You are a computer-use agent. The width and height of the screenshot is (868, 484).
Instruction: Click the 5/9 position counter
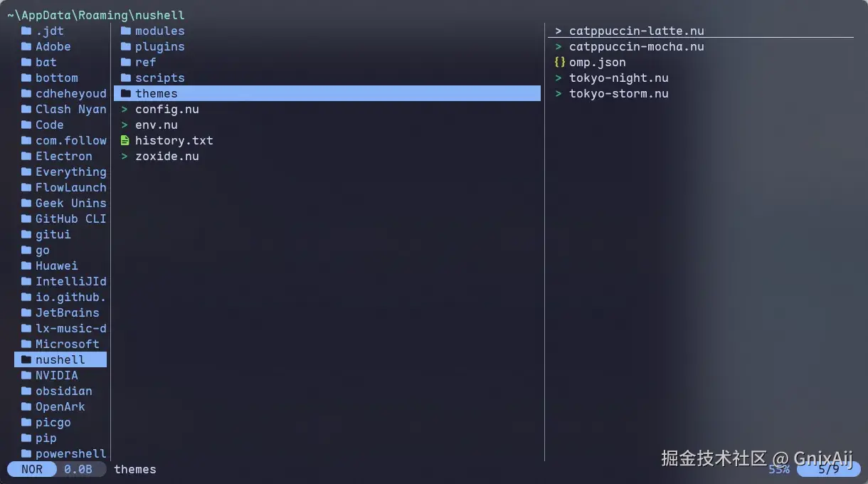tap(827, 469)
